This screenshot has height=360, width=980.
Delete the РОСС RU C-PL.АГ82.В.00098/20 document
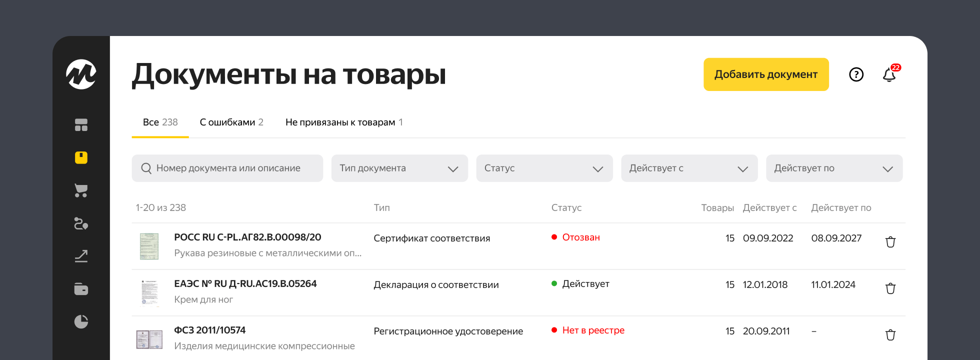point(890,242)
